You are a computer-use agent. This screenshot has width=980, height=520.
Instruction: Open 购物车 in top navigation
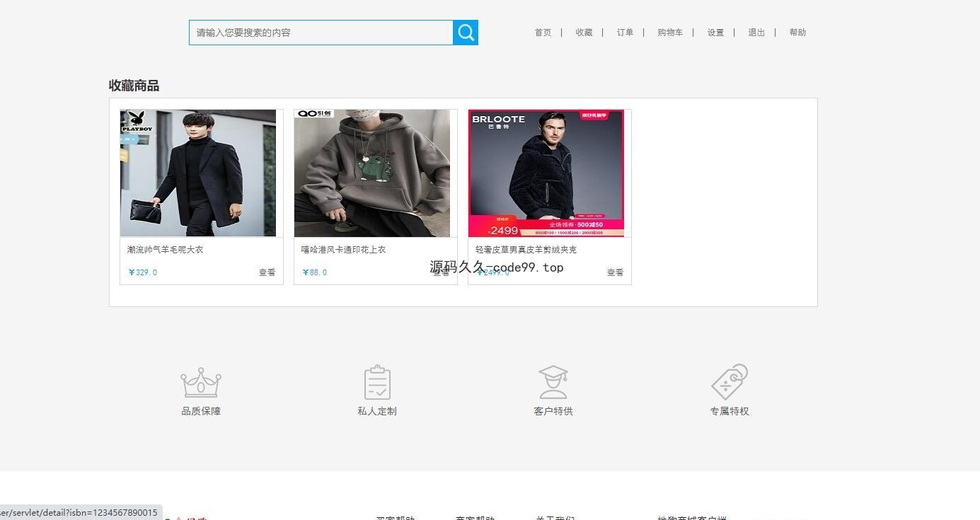click(x=670, y=33)
